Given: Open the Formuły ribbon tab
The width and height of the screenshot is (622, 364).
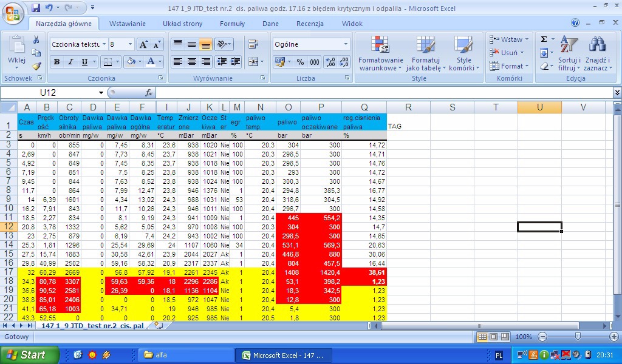Looking at the screenshot, I should pyautogui.click(x=232, y=24).
